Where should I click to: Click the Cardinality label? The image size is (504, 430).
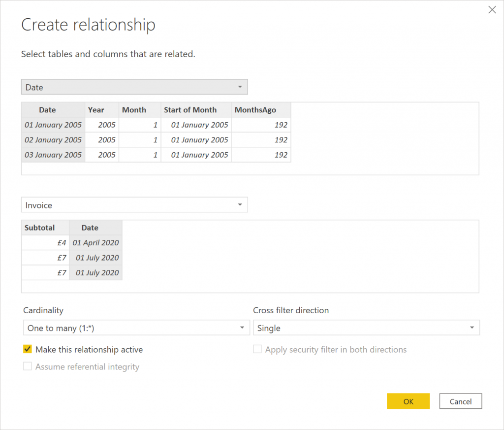point(43,310)
